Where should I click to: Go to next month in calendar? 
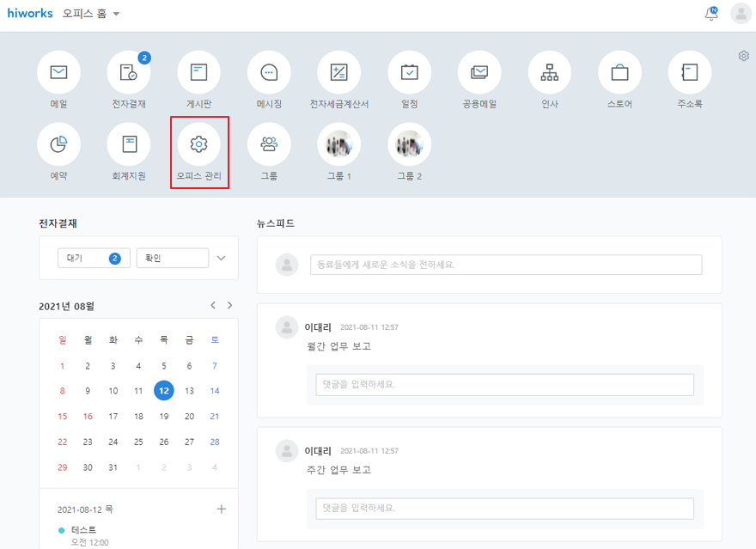[229, 305]
